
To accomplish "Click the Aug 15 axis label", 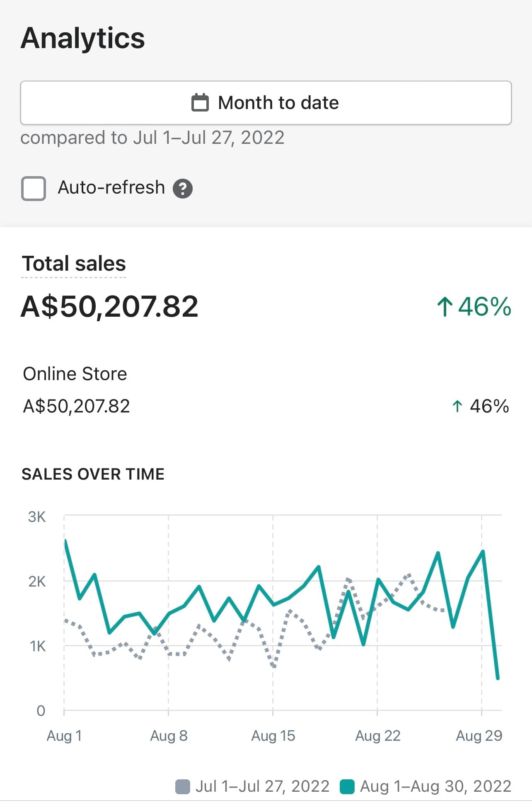I will point(273,736).
